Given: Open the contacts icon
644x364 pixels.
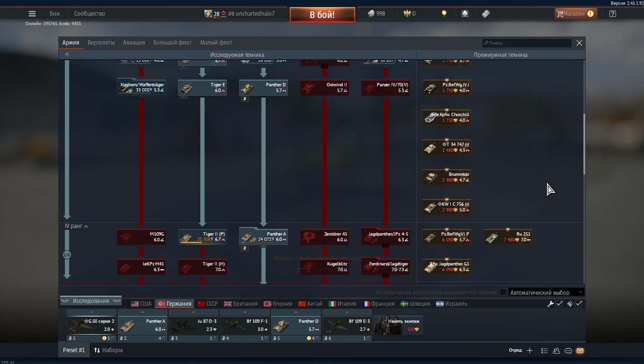Looking at the screenshot, I should (x=556, y=351).
